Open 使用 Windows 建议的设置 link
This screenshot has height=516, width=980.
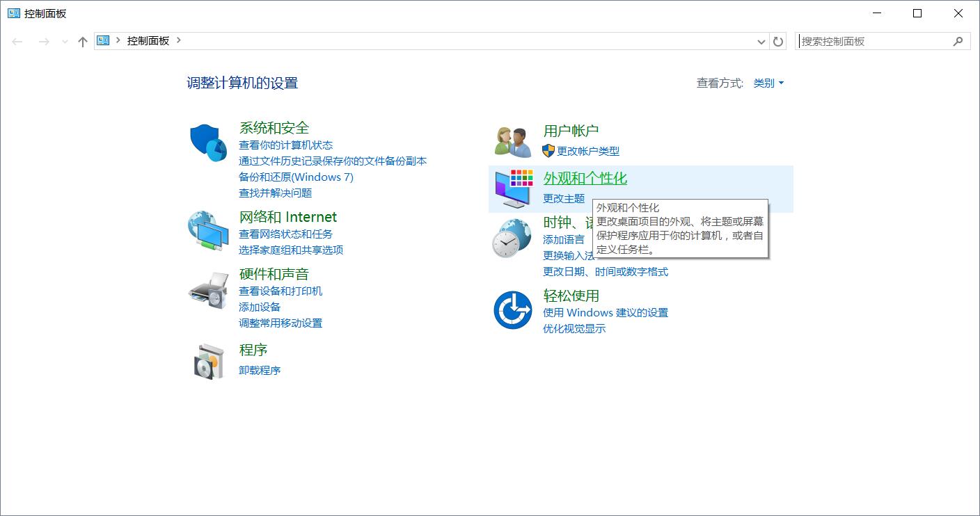tap(606, 312)
